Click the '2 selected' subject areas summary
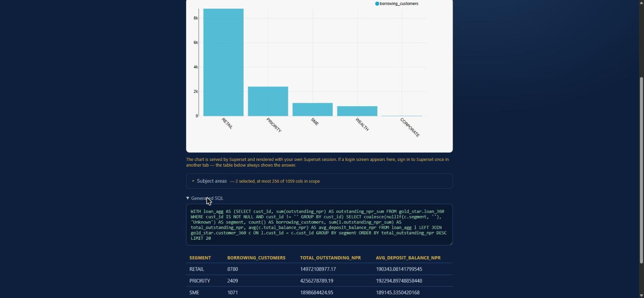Viewport: 644px width, 298px height. coord(275,181)
